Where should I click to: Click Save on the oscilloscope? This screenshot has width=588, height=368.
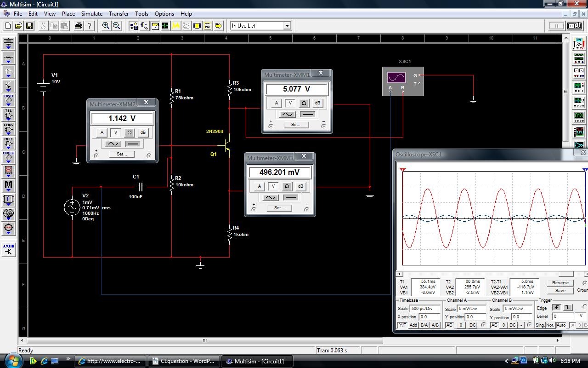click(560, 291)
